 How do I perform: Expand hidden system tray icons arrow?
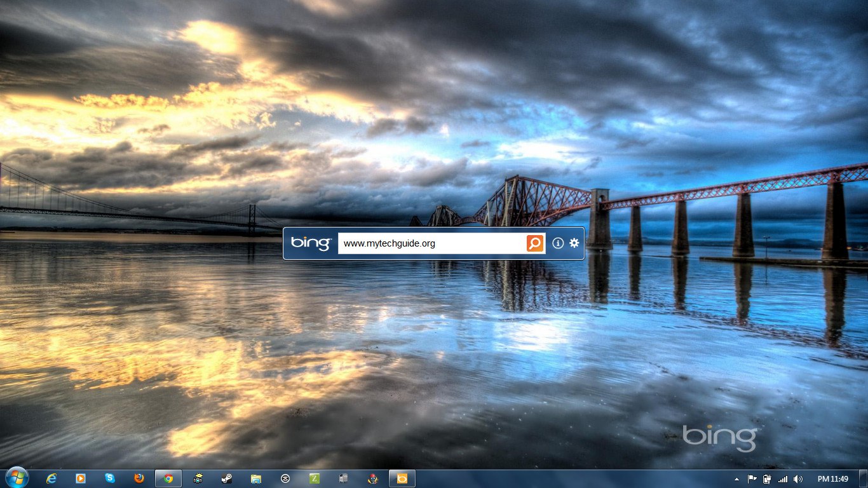tap(736, 479)
